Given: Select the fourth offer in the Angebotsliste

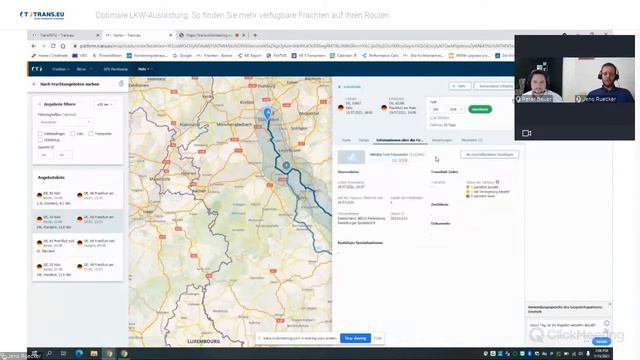Looking at the screenshot, I should click(78, 270).
